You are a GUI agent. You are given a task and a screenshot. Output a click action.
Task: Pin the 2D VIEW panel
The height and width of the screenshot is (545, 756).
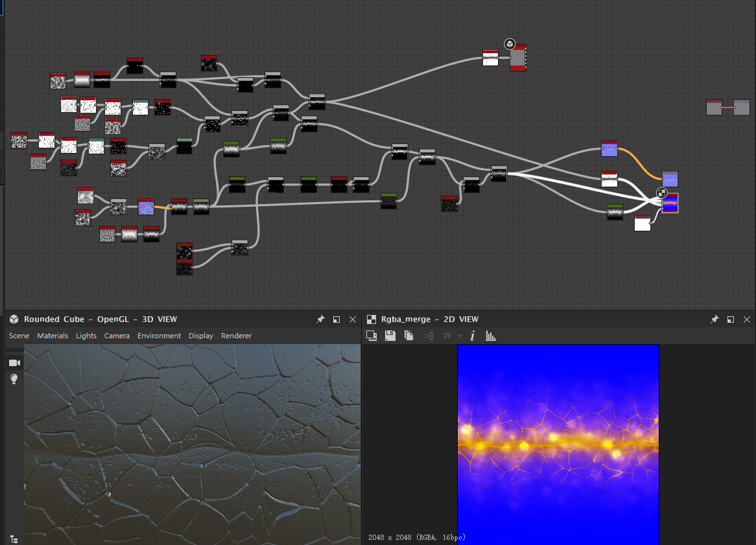click(x=715, y=319)
